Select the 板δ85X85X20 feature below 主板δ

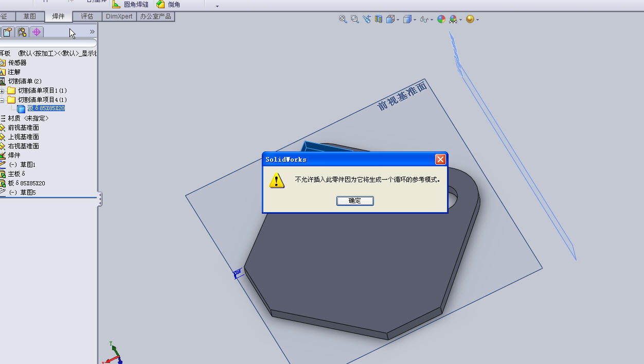coord(26,183)
